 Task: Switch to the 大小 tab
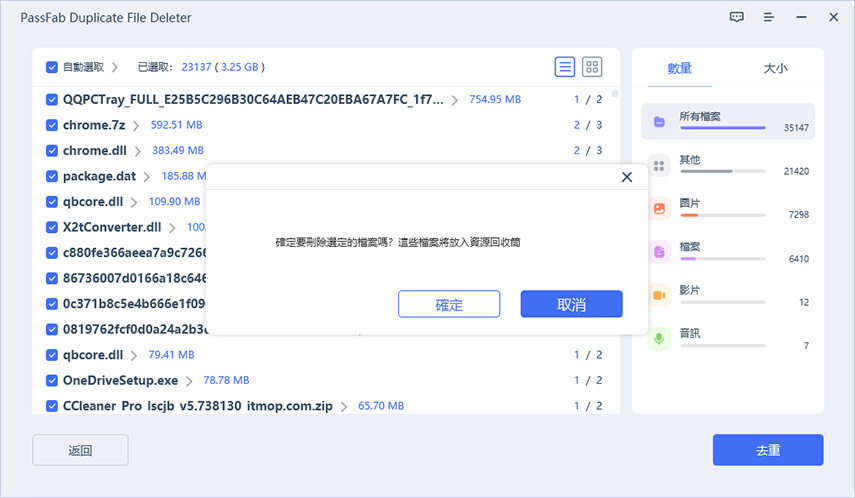coord(775,68)
